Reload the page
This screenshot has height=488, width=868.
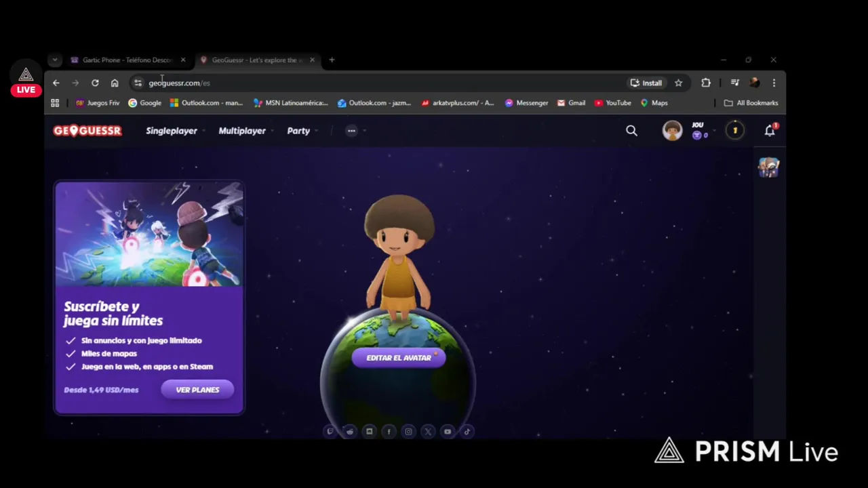pos(95,83)
